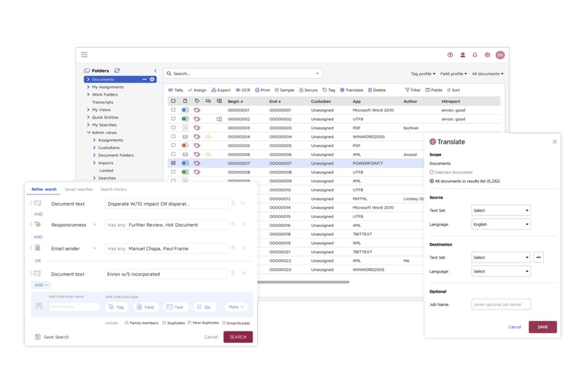Check the box for document 00000004

(x=173, y=137)
